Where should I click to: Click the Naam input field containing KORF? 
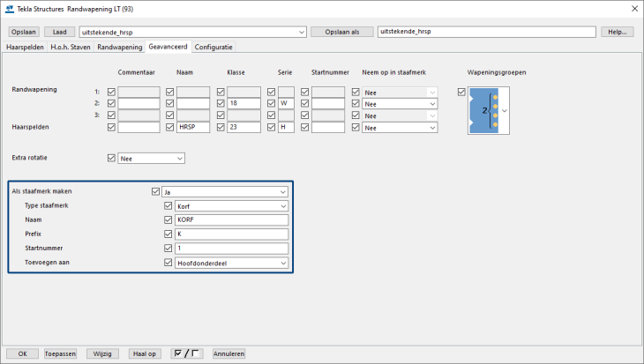click(231, 220)
